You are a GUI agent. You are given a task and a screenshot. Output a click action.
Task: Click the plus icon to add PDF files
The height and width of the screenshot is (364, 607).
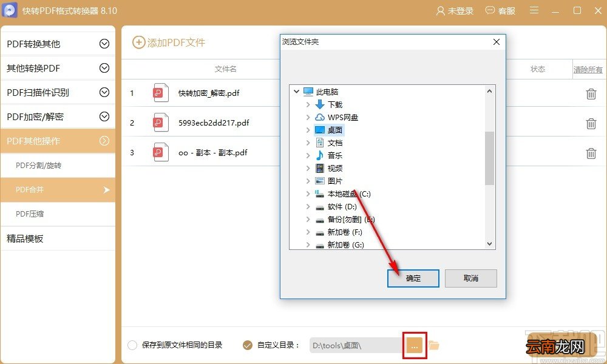[x=138, y=42]
